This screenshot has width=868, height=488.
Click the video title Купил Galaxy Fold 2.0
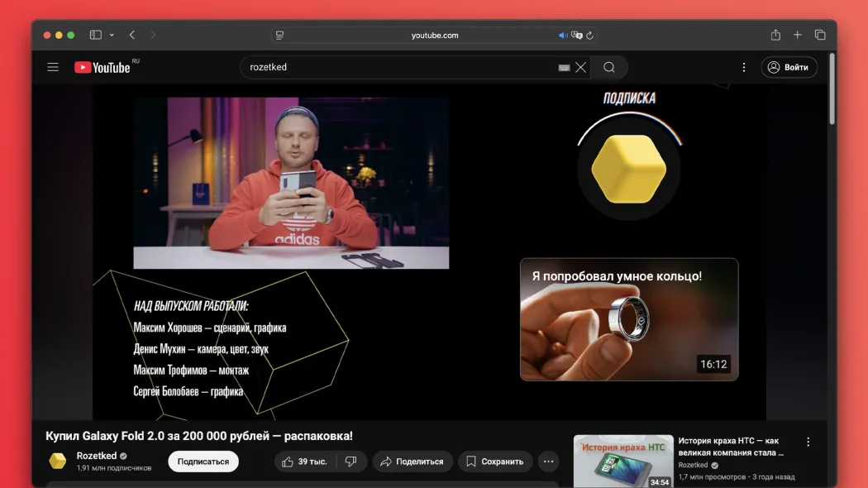click(x=199, y=436)
